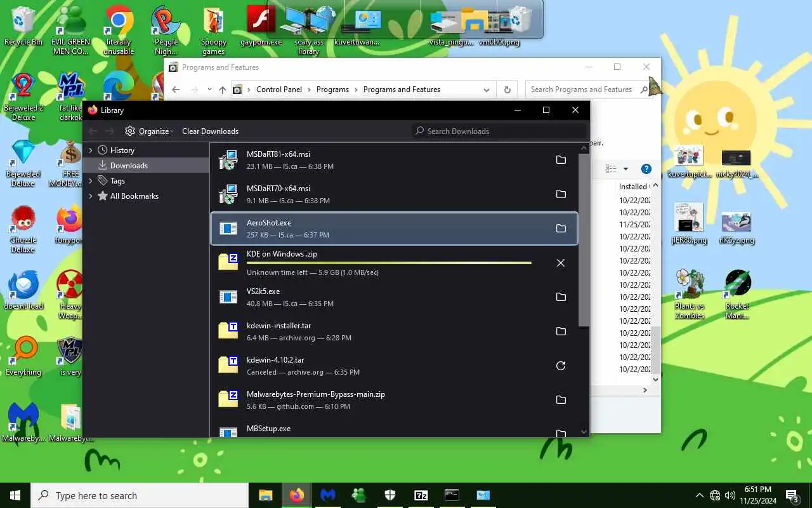This screenshot has height=508, width=812.
Task: Open the Organize dropdown menu
Action: click(x=150, y=131)
